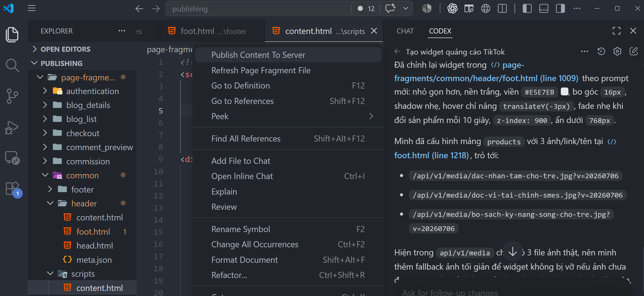
Task: Open Codex task history
Action: [601, 51]
